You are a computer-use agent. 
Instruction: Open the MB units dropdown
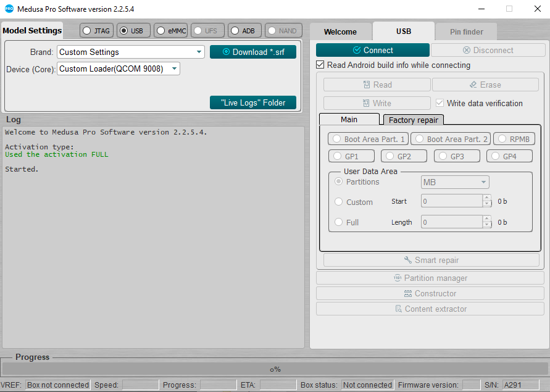click(455, 182)
